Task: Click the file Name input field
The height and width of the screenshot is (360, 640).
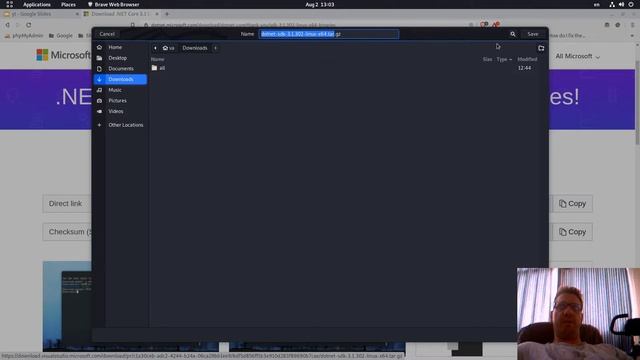Action: click(329, 34)
